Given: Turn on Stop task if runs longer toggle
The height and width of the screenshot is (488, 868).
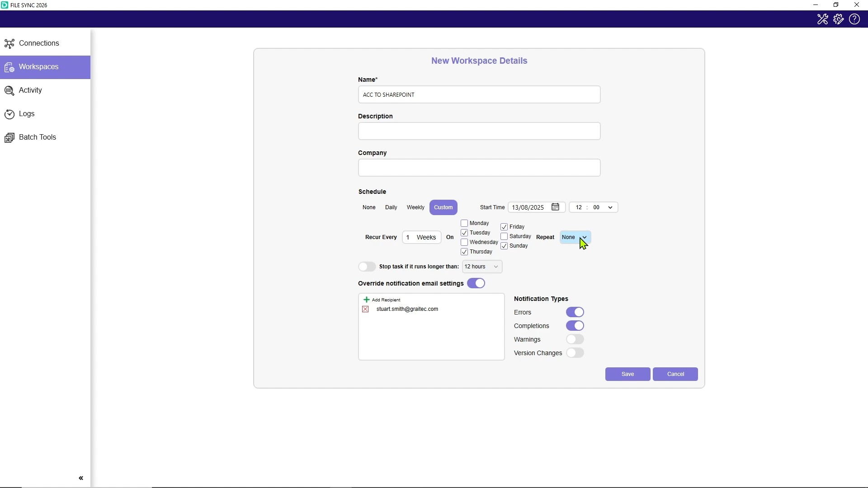Looking at the screenshot, I should point(367,267).
